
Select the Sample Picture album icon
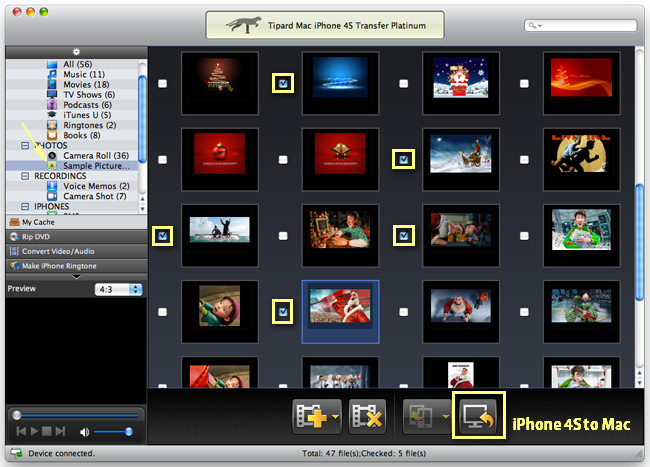click(52, 166)
